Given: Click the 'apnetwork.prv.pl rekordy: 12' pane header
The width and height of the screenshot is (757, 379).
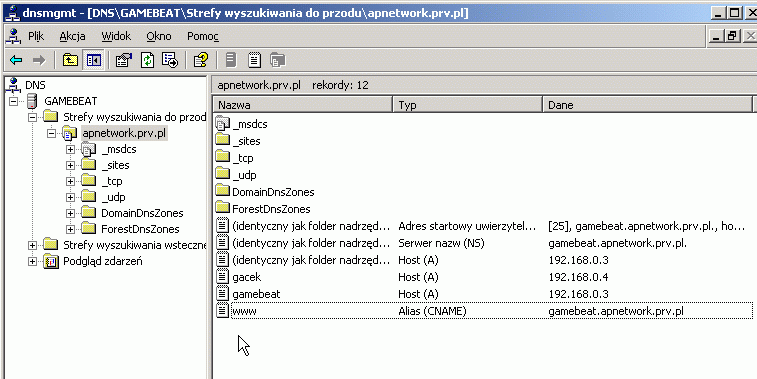Looking at the screenshot, I should (x=484, y=85).
